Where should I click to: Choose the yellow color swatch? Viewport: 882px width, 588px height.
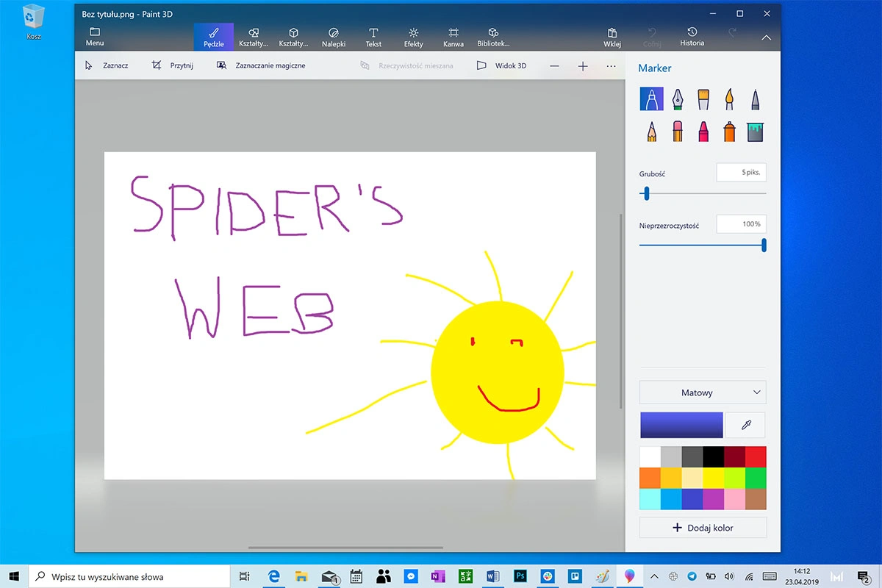point(713,478)
